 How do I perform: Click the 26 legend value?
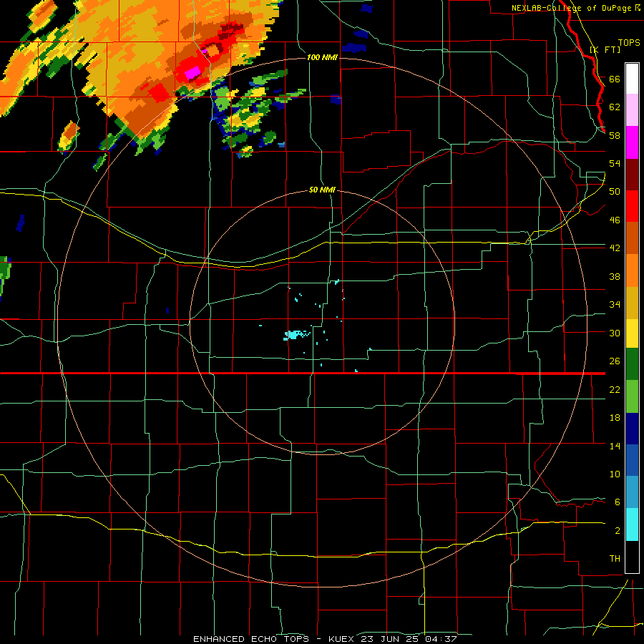pyautogui.click(x=615, y=361)
